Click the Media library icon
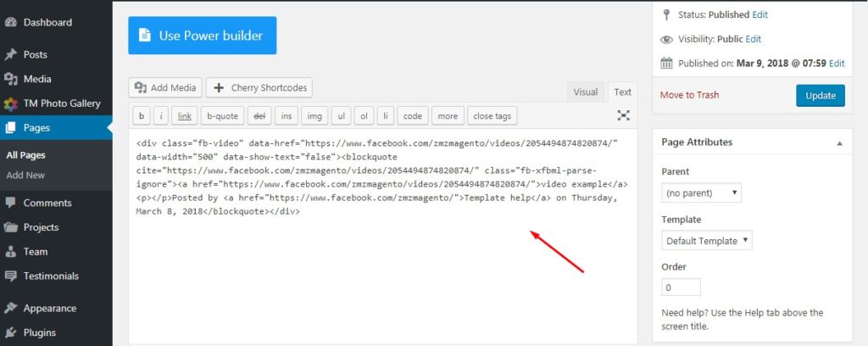 coord(10,79)
